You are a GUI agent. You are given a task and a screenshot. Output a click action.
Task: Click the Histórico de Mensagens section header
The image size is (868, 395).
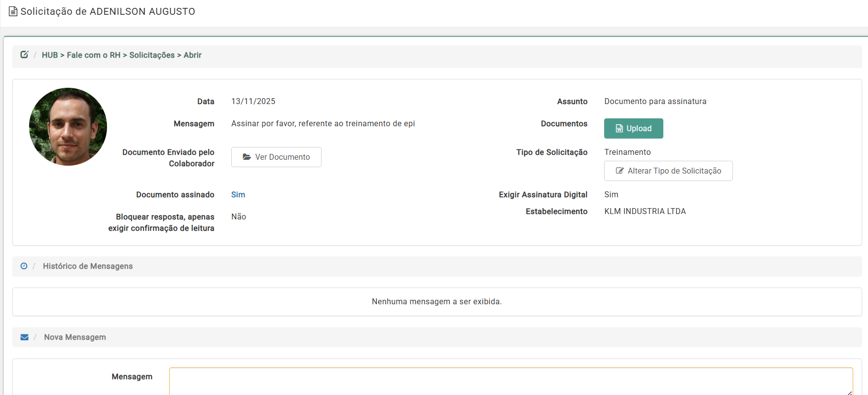click(x=88, y=266)
